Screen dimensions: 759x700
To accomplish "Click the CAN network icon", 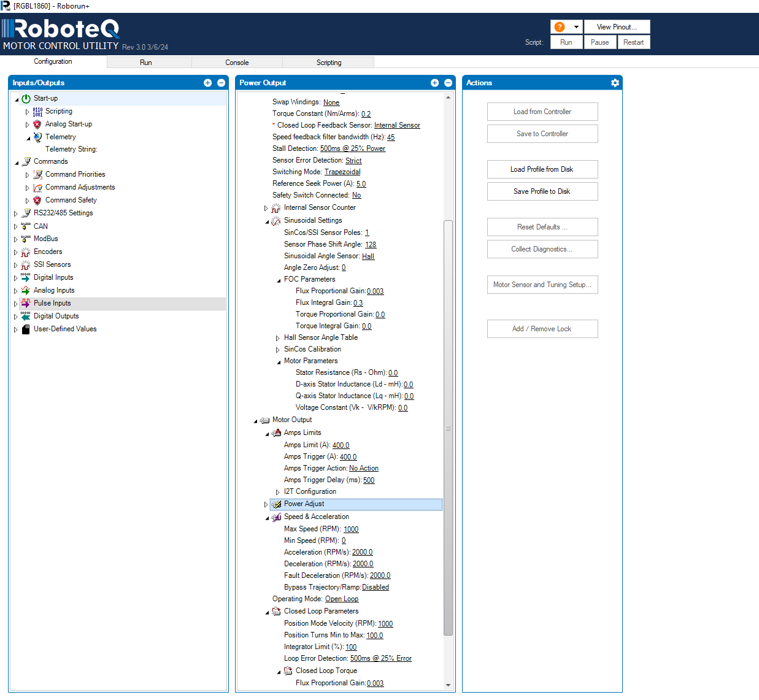I will (x=26, y=226).
